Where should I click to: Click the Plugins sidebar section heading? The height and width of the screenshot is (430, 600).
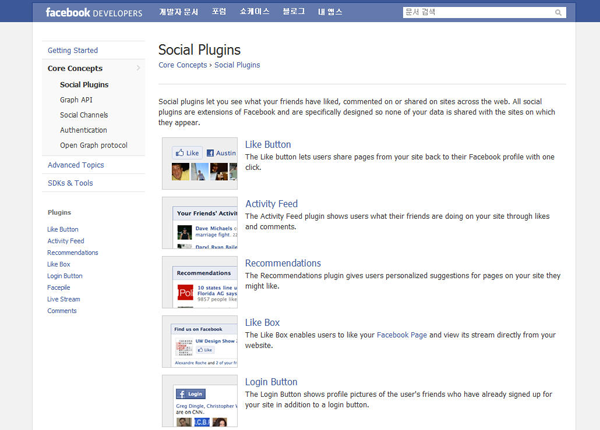(59, 212)
